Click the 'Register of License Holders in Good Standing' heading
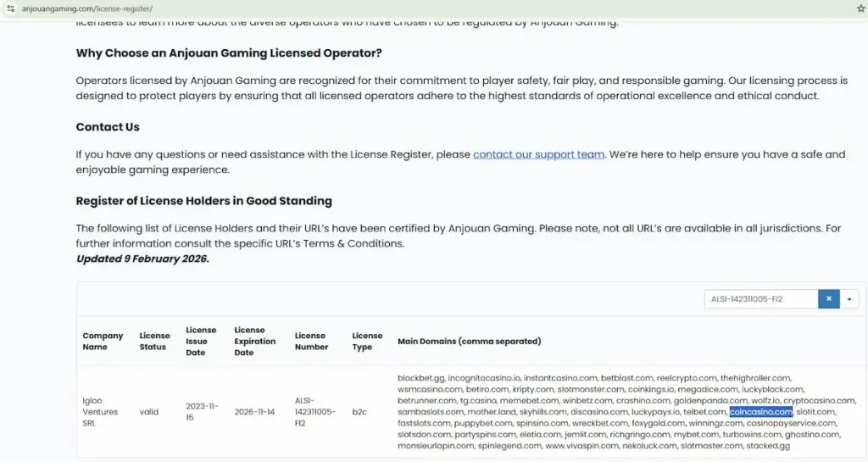 (203, 201)
